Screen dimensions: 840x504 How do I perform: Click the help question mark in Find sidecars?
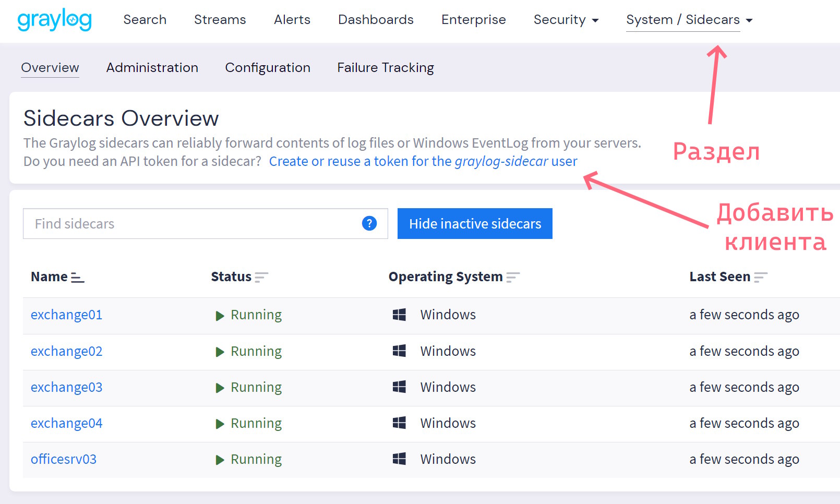point(369,223)
